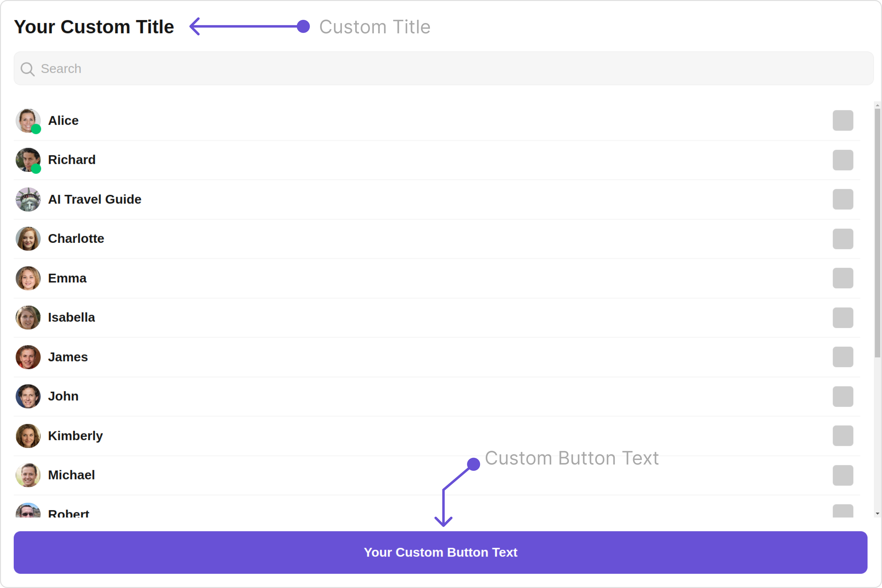Check the box for Alice

click(x=843, y=121)
